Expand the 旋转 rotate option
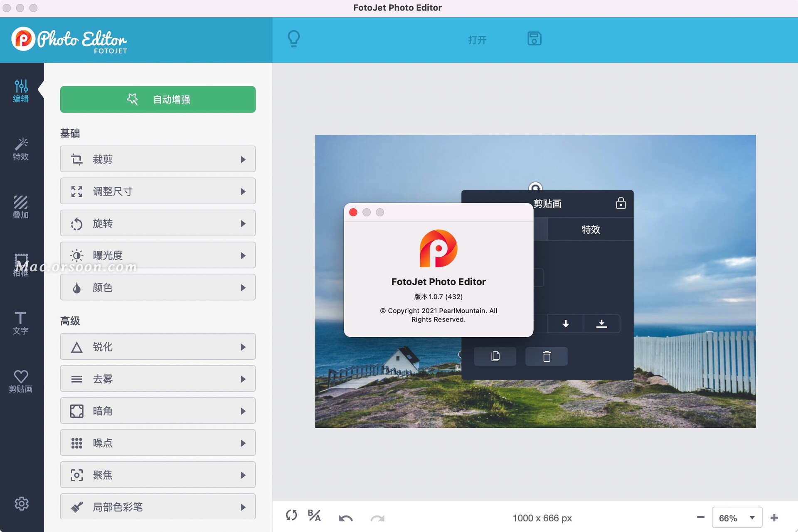This screenshot has height=532, width=798. [x=158, y=223]
